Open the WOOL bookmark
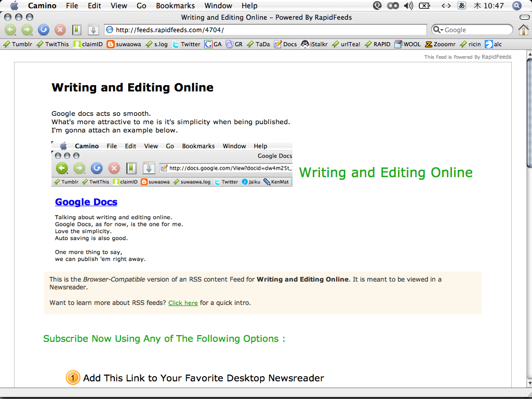 [x=407, y=44]
